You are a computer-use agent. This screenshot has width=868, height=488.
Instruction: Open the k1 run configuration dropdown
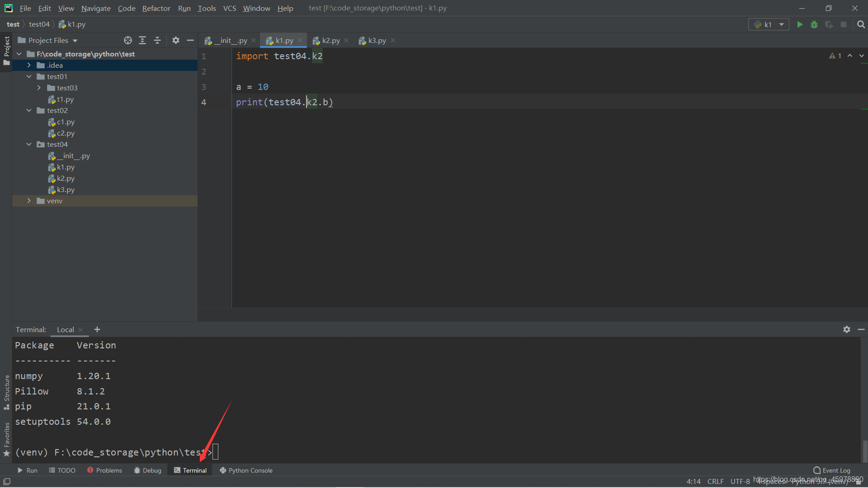pyautogui.click(x=769, y=24)
